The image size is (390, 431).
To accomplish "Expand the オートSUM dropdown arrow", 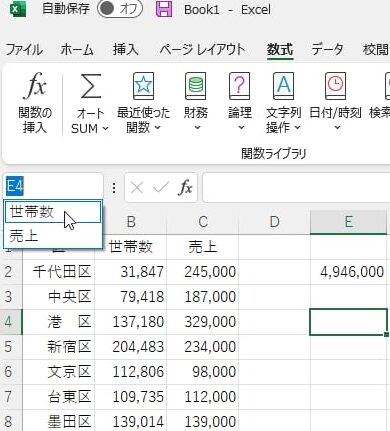I will click(x=106, y=128).
